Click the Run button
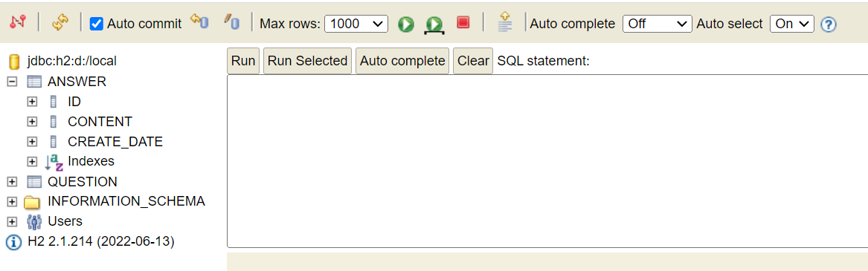 tap(243, 61)
